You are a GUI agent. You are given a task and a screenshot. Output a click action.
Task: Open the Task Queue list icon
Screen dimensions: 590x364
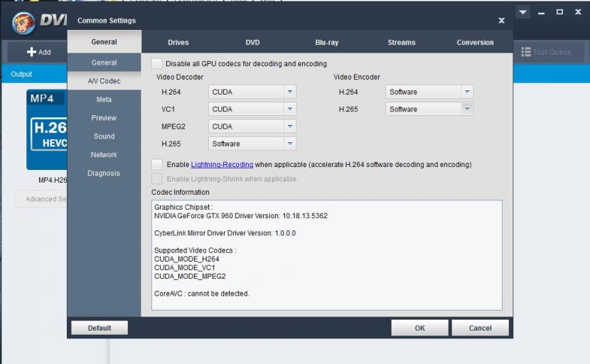525,52
